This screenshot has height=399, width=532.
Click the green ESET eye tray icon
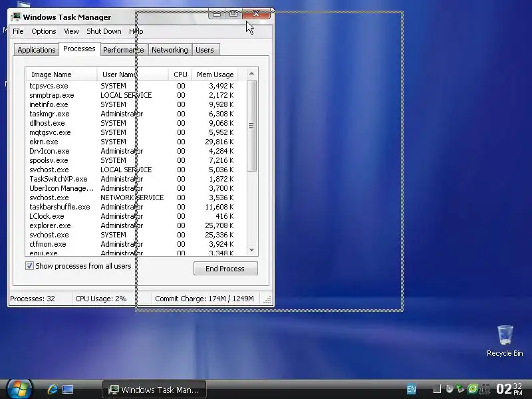point(473,389)
